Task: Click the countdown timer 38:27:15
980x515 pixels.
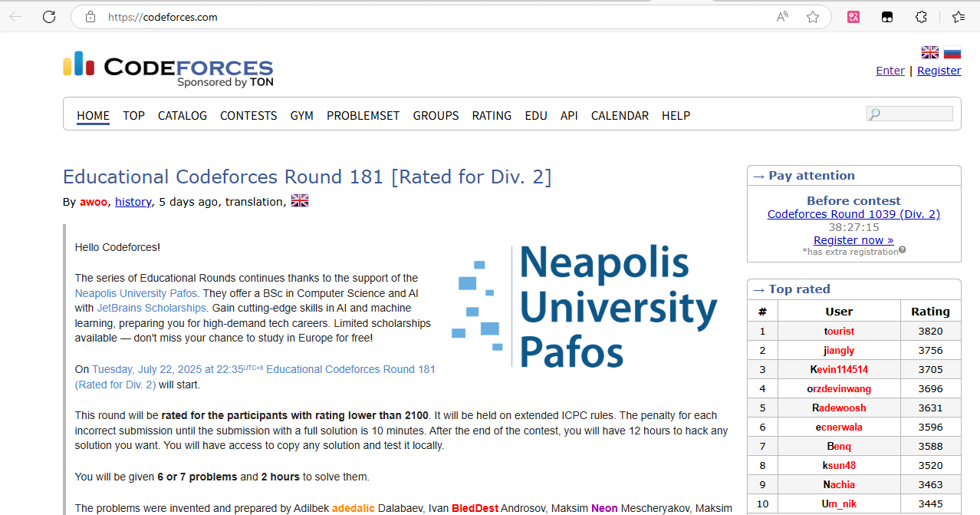Action: point(853,227)
